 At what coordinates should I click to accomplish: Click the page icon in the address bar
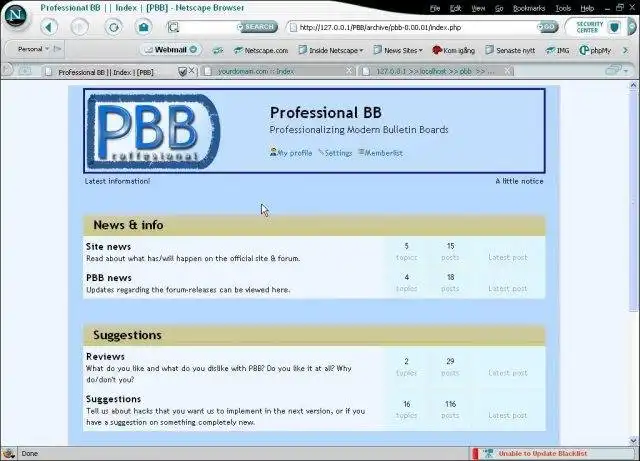pyautogui.click(x=293, y=27)
